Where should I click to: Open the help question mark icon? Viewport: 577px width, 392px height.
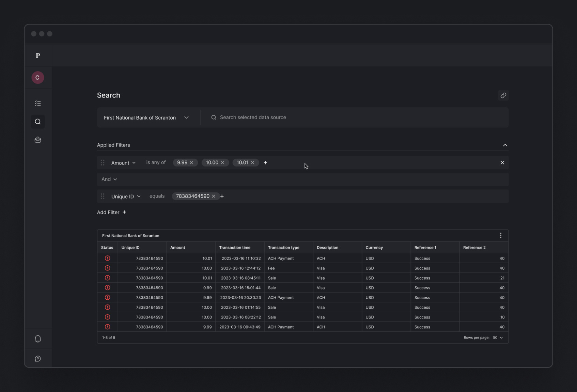click(x=38, y=359)
